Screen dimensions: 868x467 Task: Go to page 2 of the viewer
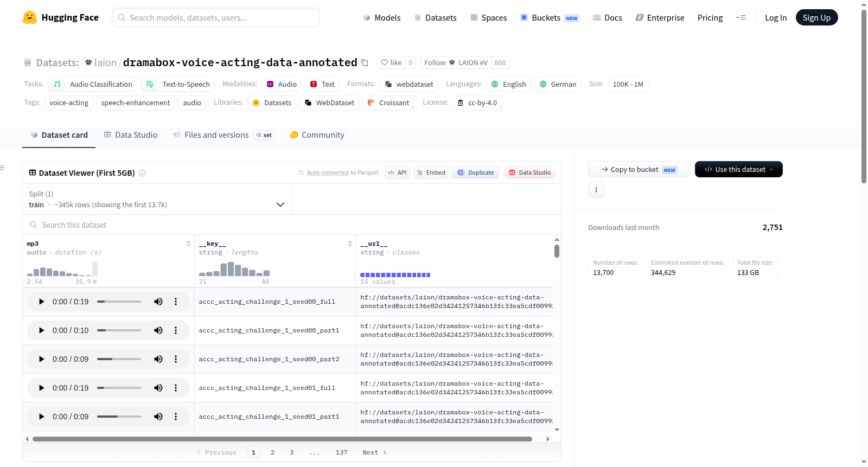[x=272, y=452]
